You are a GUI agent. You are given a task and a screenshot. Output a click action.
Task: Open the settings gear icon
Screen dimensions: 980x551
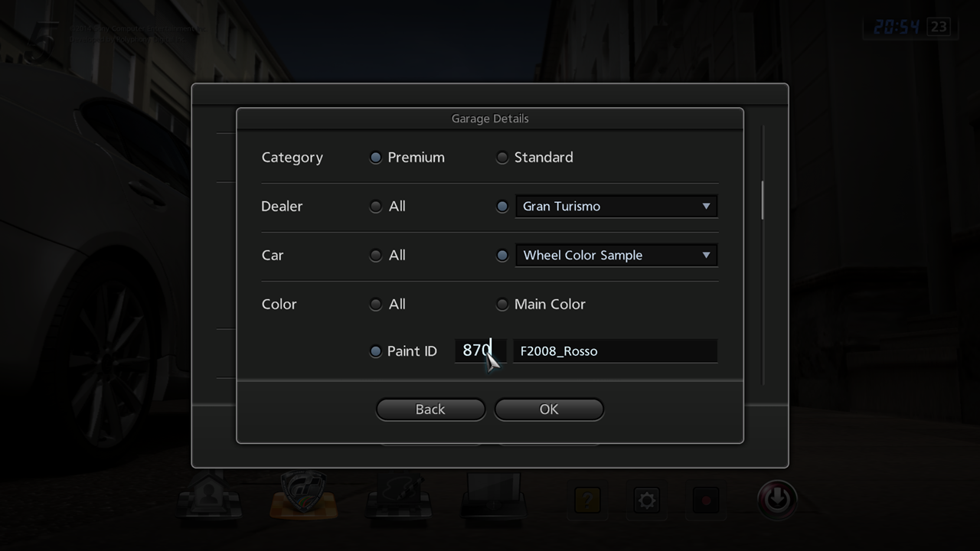(x=647, y=500)
